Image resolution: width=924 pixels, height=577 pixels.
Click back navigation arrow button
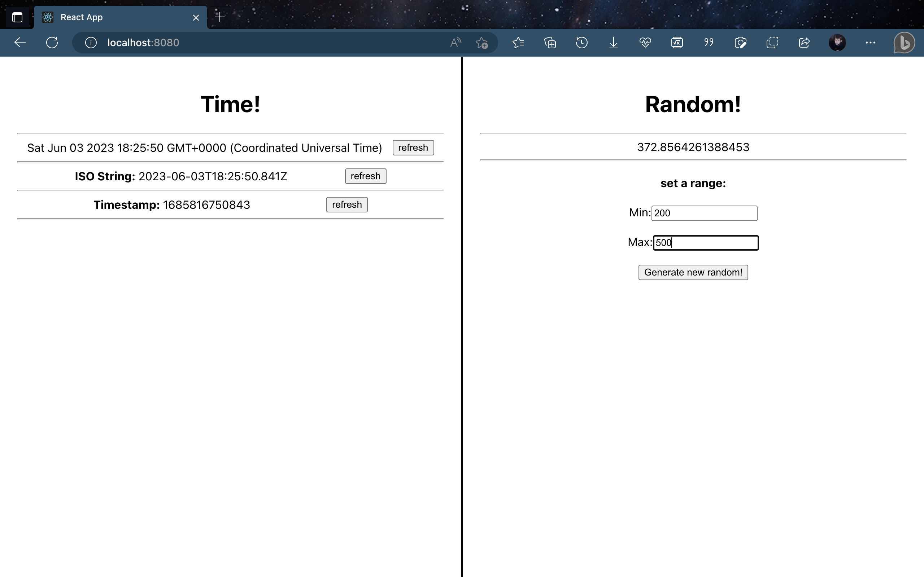coord(20,43)
